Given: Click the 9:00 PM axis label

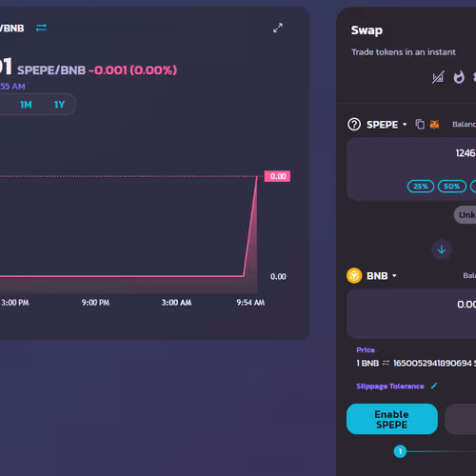Looking at the screenshot, I should coord(95,303).
